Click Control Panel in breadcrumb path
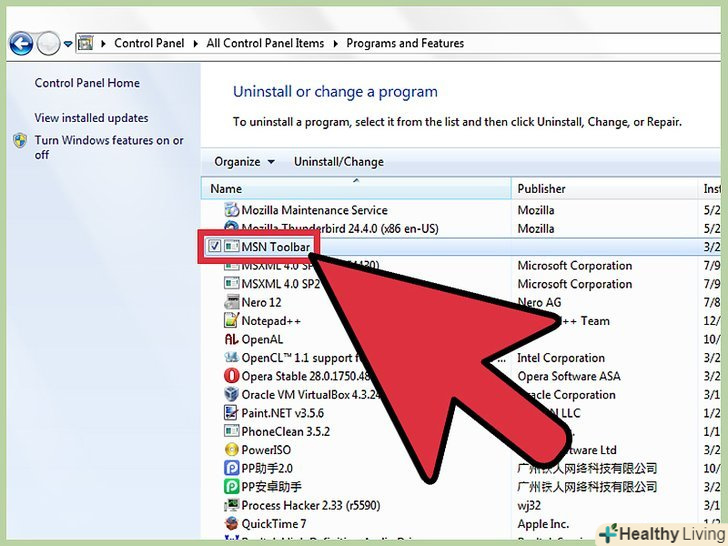 149,43
